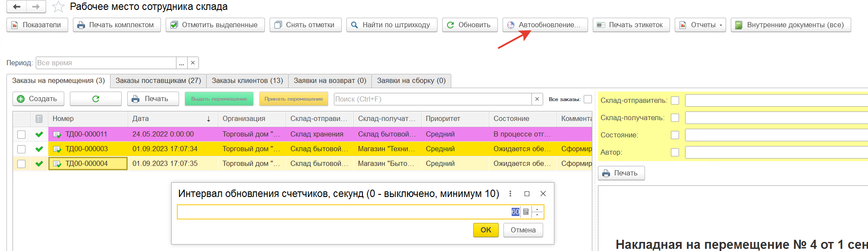
Task: Click Печать button above orders table
Action: [x=153, y=99]
